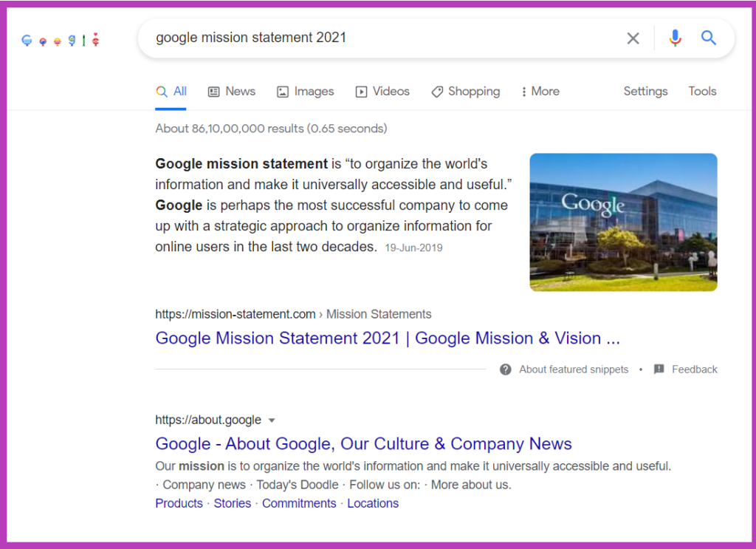Click the play icon beside Videos
The height and width of the screenshot is (549, 756).
[361, 91]
